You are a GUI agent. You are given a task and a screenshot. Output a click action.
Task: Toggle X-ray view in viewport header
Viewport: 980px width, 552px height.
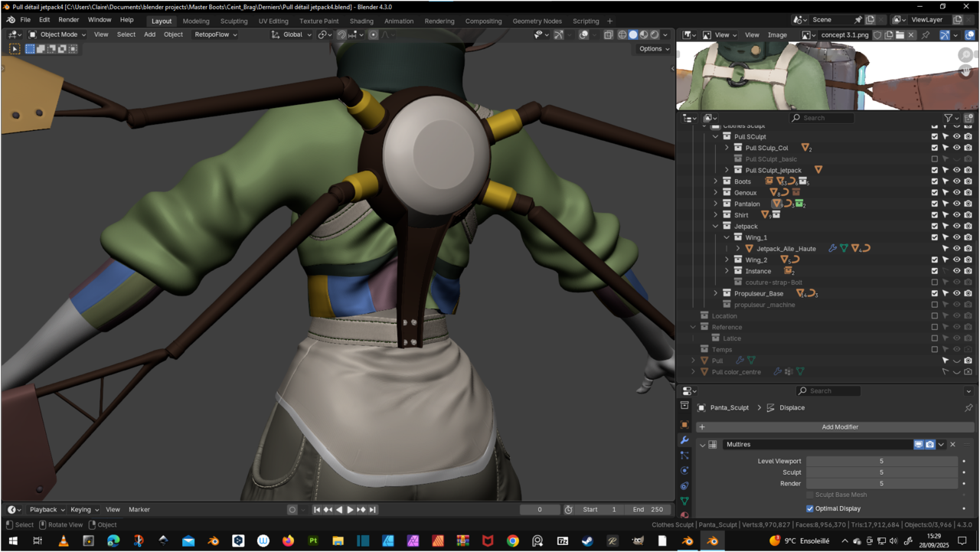click(x=608, y=34)
